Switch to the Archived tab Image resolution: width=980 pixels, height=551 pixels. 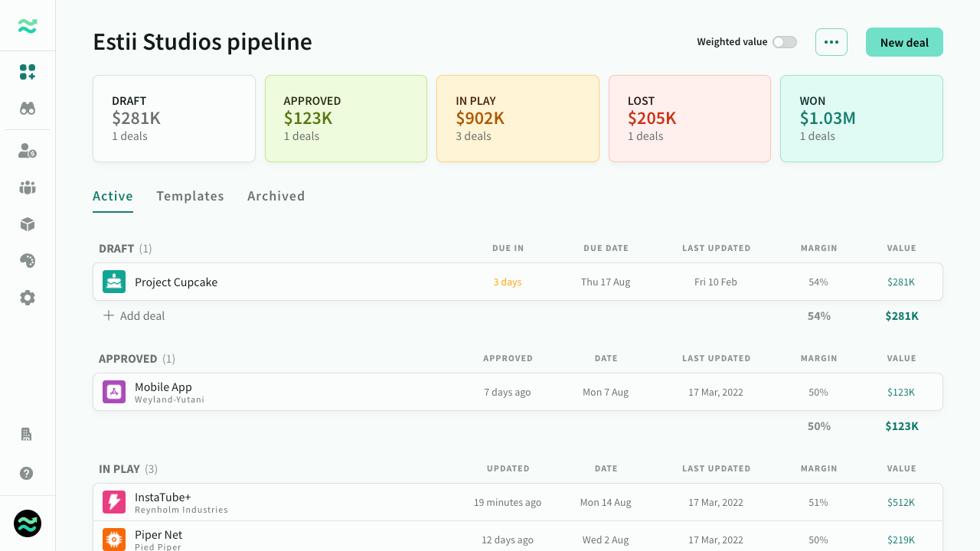(276, 196)
